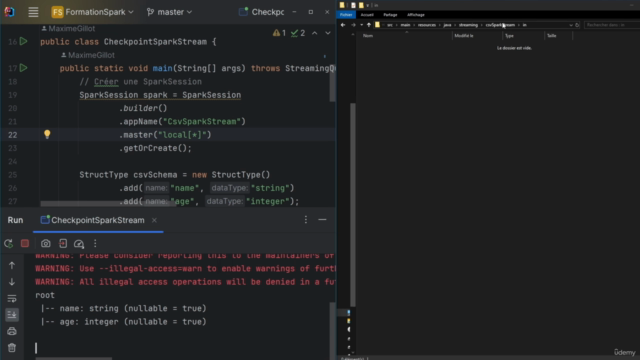Clear all console output with trash icon
Viewport: 640px width, 360px height.
point(12,348)
